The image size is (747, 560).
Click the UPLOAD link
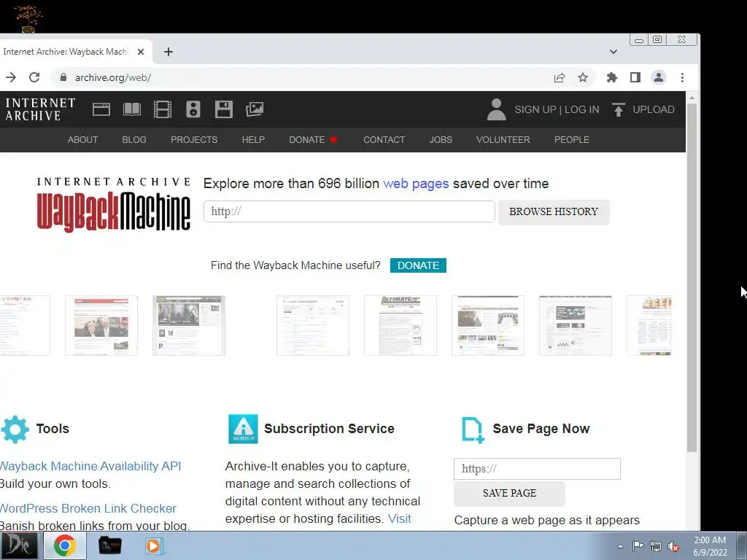click(653, 109)
